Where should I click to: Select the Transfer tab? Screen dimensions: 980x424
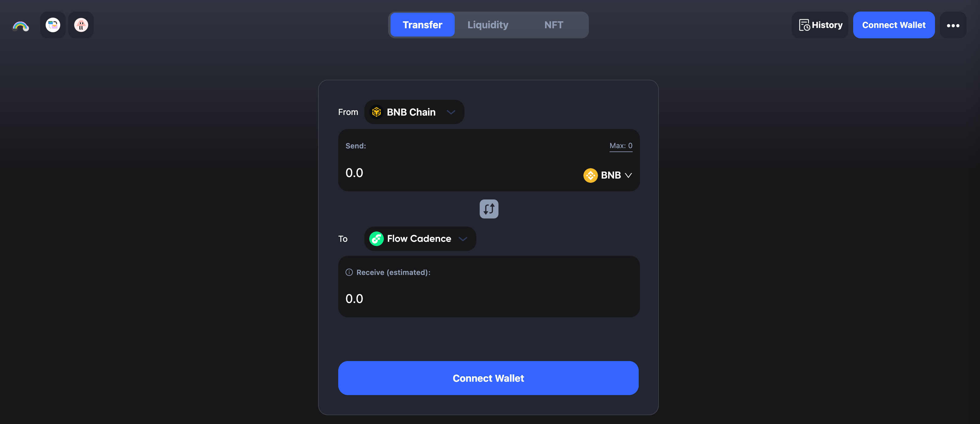(422, 25)
